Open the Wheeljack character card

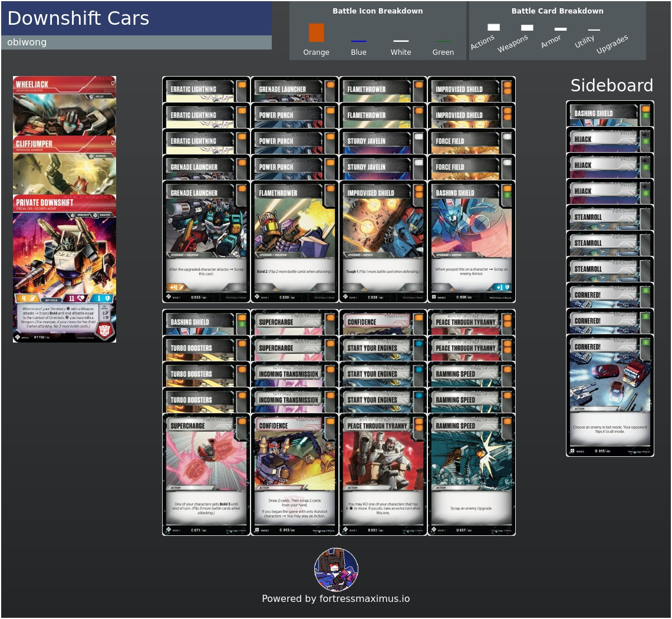point(64,106)
